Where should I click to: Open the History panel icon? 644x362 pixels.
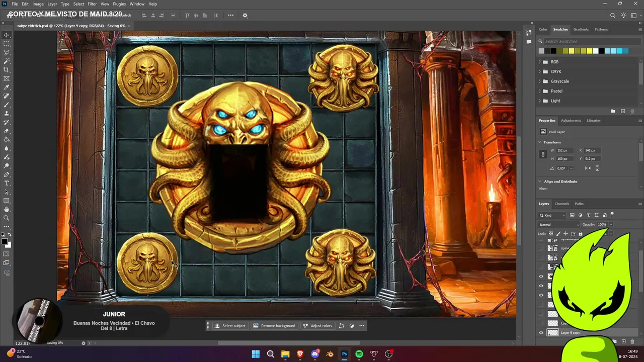tap(528, 33)
